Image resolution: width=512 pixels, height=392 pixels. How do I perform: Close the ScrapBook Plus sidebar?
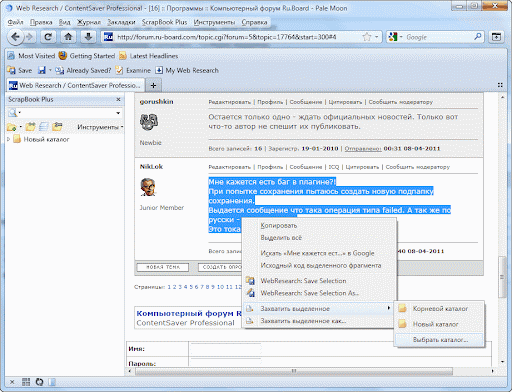pyautogui.click(x=118, y=99)
